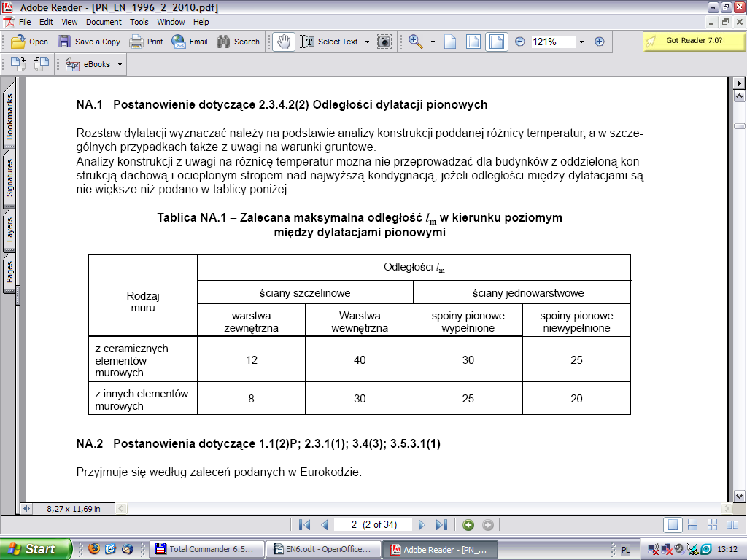747x560 pixels.
Task: Click the Got Reader 7.0? banner
Action: coord(694,42)
